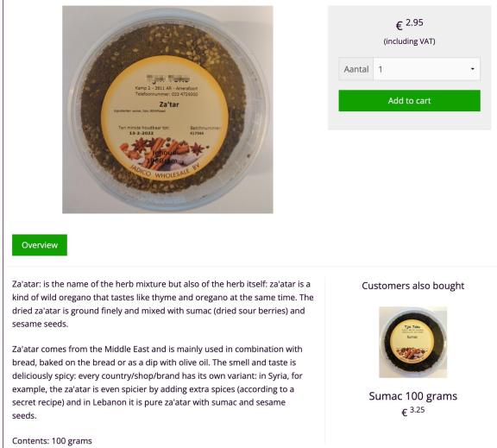Open the Aantal quantity dropdown

pos(426,69)
